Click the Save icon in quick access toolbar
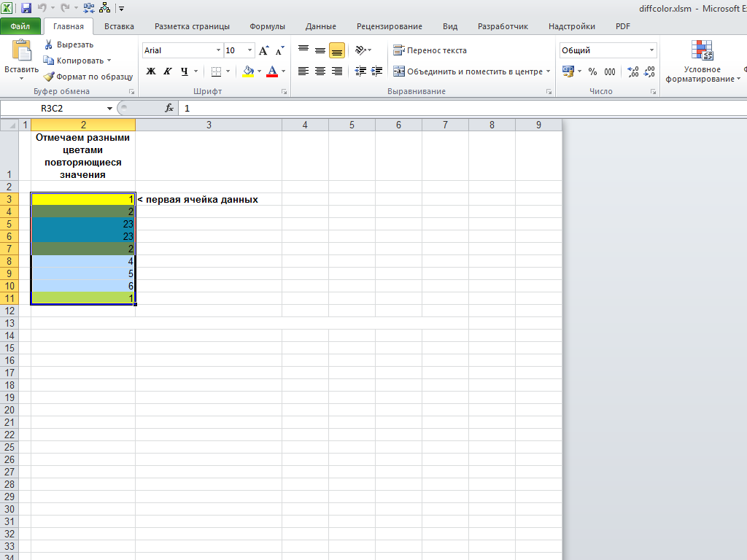Image resolution: width=747 pixels, height=560 pixels. click(26, 8)
